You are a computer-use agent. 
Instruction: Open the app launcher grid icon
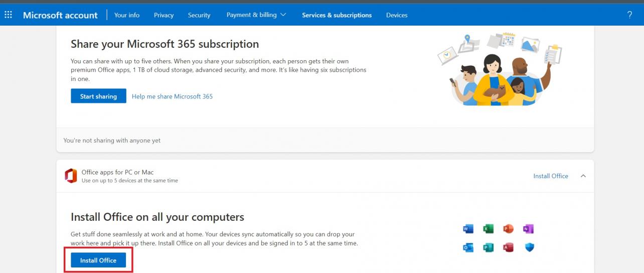point(8,15)
